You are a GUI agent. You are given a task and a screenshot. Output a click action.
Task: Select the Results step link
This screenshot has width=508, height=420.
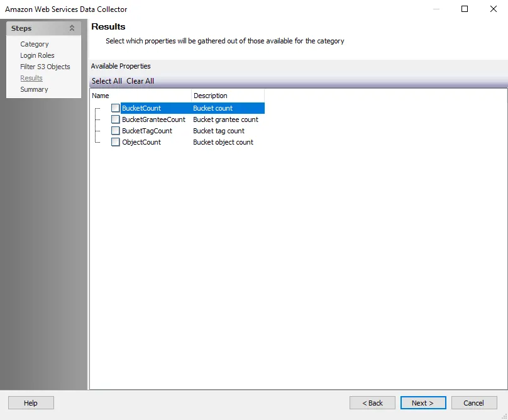(x=31, y=78)
